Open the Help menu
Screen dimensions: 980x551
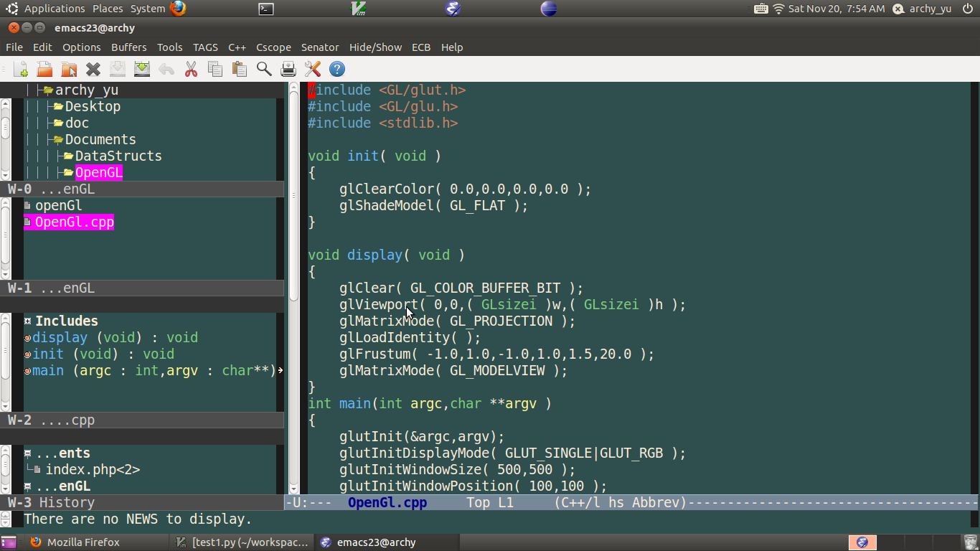452,47
